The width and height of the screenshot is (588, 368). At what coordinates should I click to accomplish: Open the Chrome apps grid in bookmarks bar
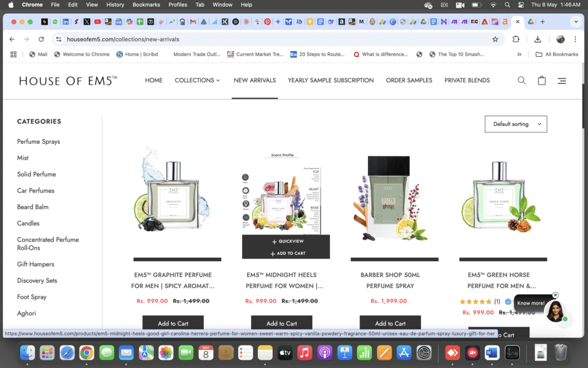coord(14,55)
